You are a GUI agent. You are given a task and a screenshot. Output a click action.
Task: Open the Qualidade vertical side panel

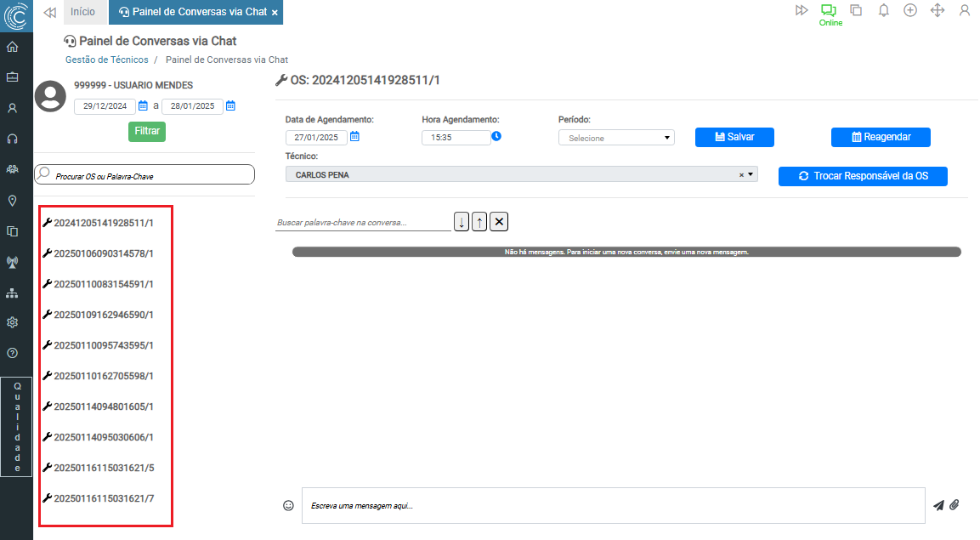pyautogui.click(x=17, y=426)
